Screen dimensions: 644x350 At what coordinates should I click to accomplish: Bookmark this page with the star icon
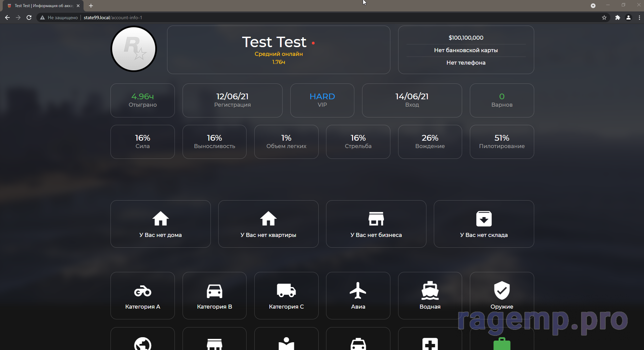[x=604, y=17]
